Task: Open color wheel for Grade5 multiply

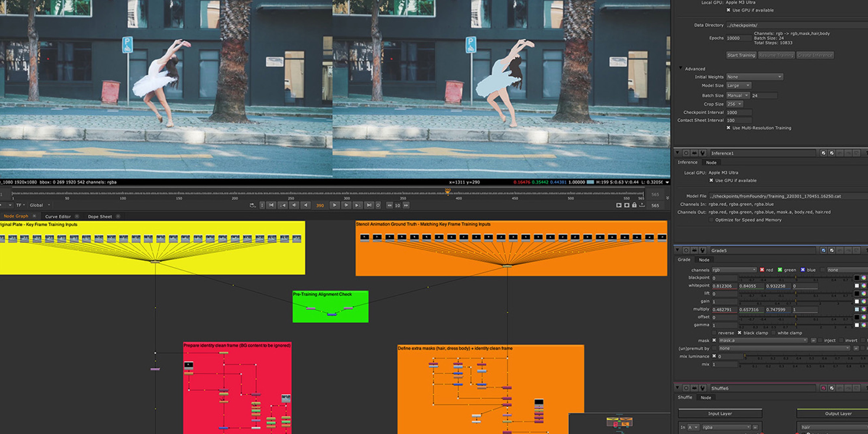Action: (x=864, y=309)
